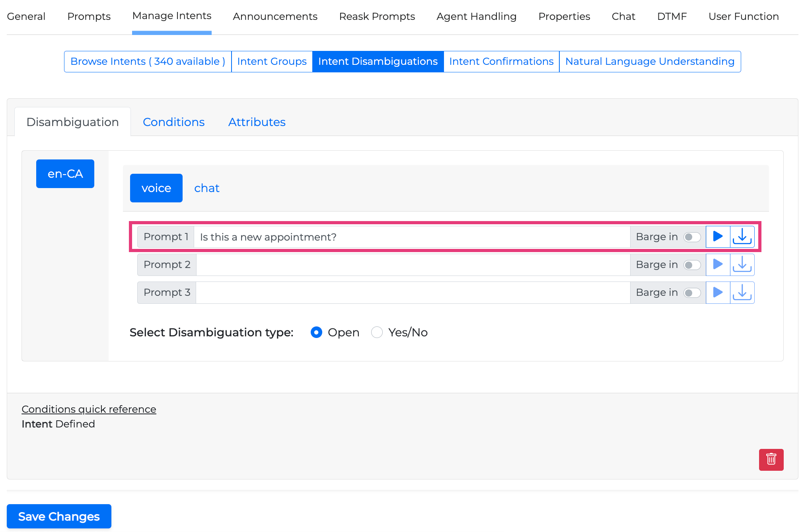
Task: Play the Prompt 2 audio
Action: 718,264
